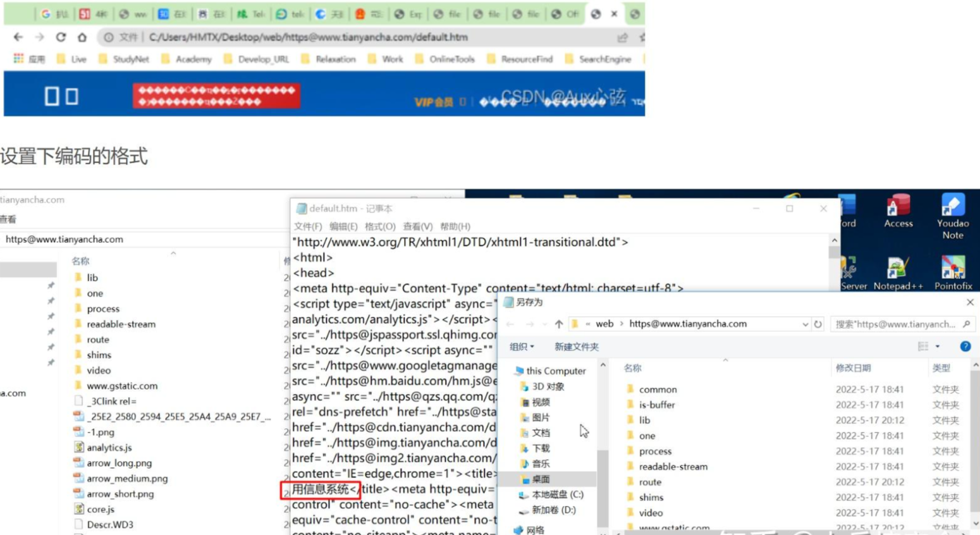The image size is (980, 535).
Task: Click the view layout icon in the Save As dialog
Action: [923, 346]
